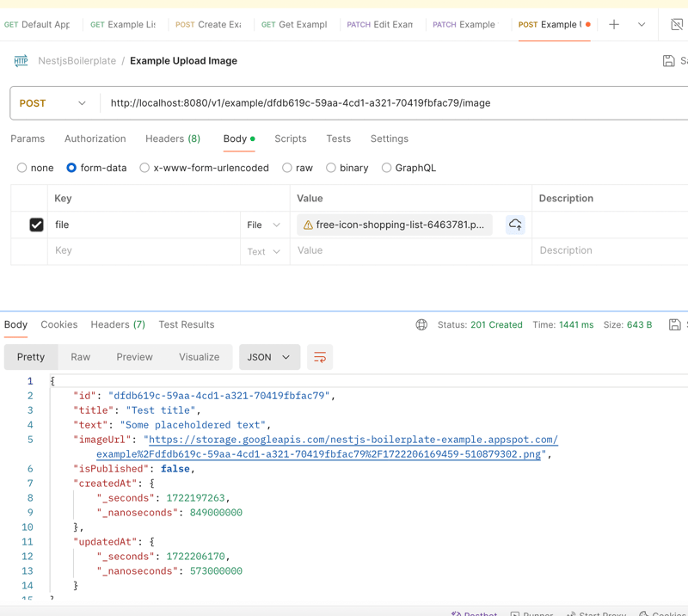Click the no-environment icon at top right
688x616 pixels.
[x=677, y=25]
